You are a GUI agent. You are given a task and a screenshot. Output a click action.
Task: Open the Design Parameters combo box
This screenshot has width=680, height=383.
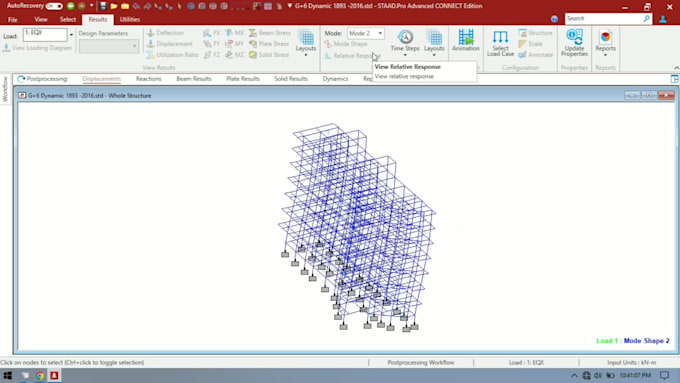(108, 46)
